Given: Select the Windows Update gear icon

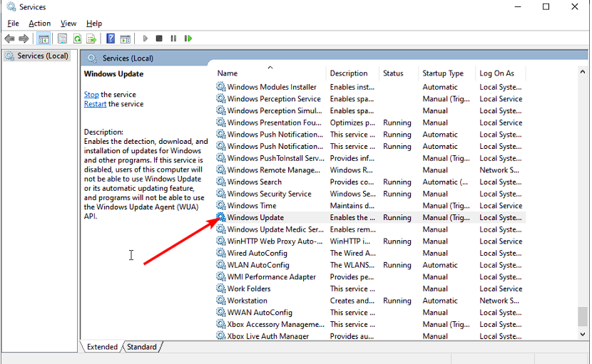Looking at the screenshot, I should click(221, 217).
